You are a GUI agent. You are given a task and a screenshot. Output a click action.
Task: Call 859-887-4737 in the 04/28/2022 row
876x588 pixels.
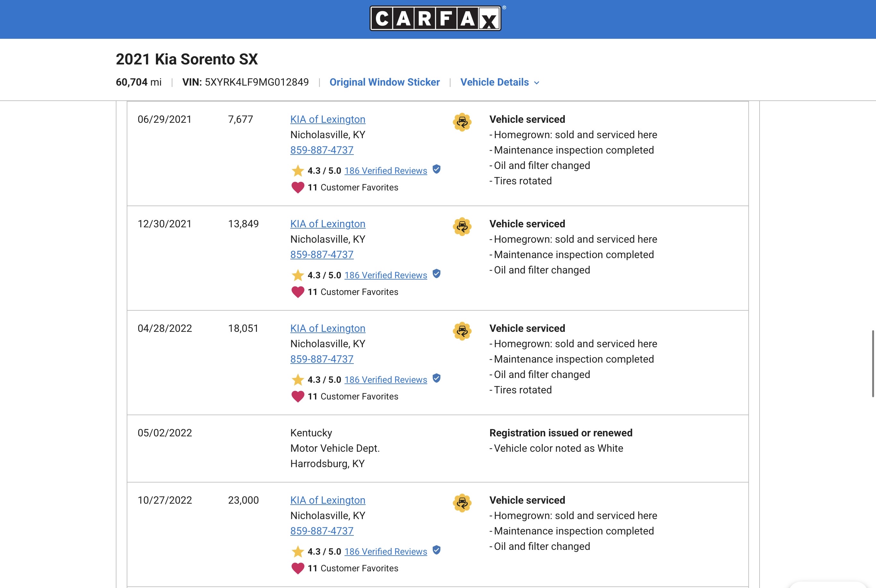pyautogui.click(x=322, y=359)
